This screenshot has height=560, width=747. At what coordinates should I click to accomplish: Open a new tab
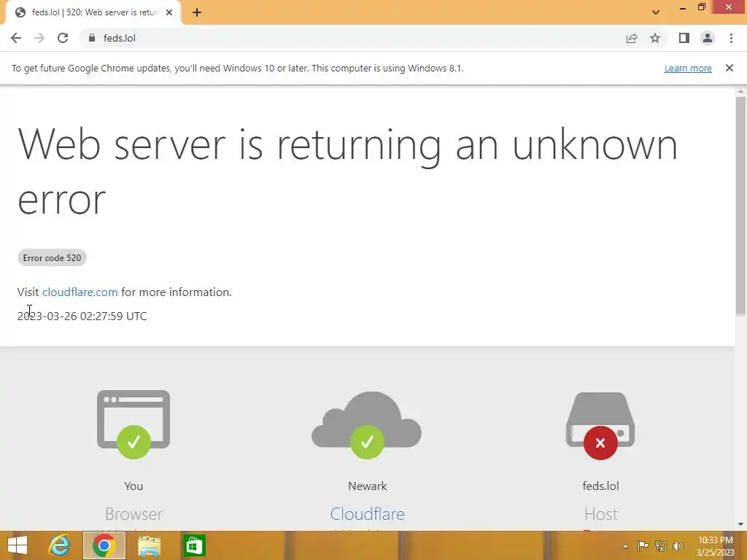tap(197, 12)
